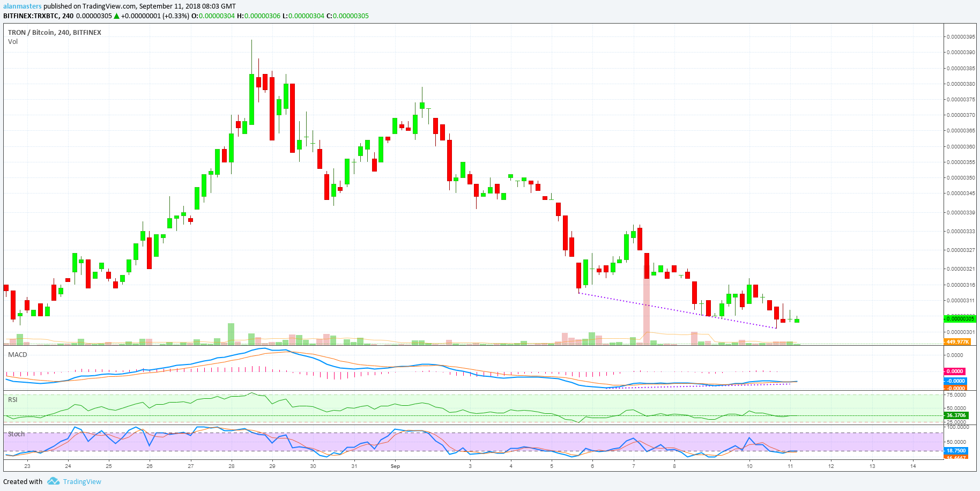Click the price axis label 0.00000321
The height and width of the screenshot is (491, 980).
coord(961,269)
